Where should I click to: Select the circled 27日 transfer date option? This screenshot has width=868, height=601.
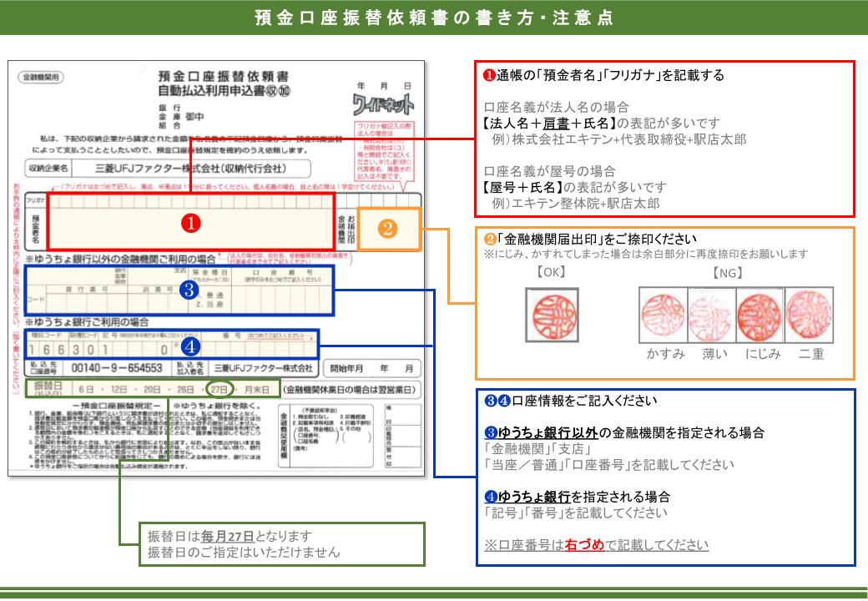click(x=220, y=390)
